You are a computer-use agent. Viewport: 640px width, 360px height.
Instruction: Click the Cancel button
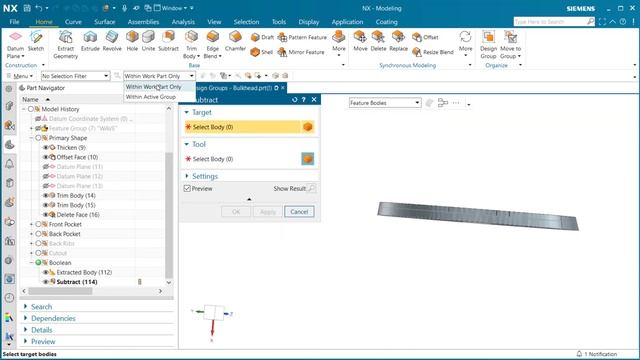[x=299, y=211]
